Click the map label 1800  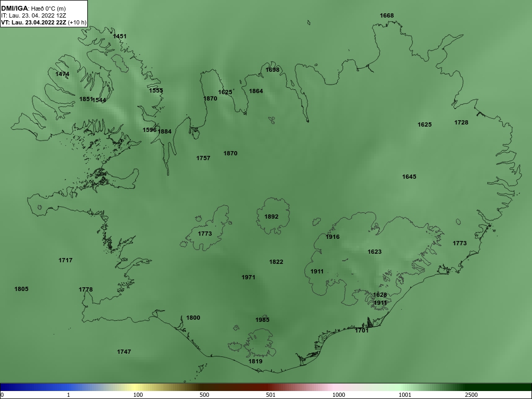coord(193,318)
